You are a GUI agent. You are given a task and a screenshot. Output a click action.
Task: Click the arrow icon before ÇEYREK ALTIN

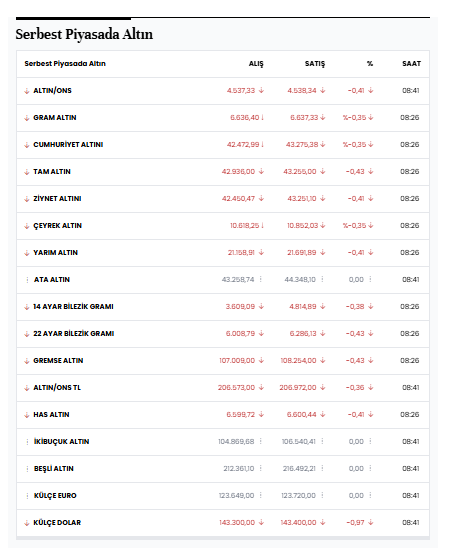point(27,226)
